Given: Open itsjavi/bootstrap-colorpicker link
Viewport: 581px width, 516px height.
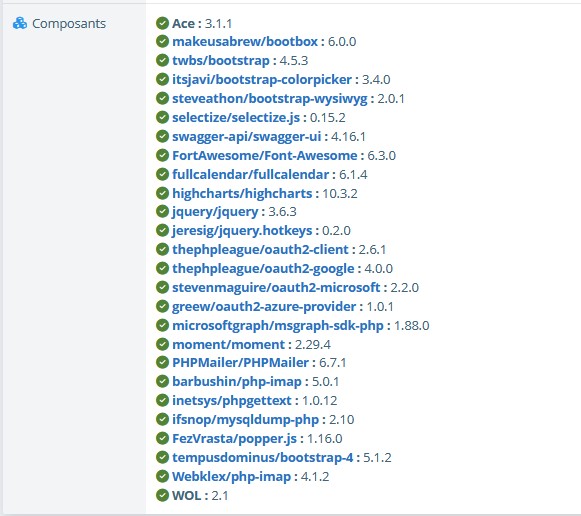Looking at the screenshot, I should coord(262,79).
